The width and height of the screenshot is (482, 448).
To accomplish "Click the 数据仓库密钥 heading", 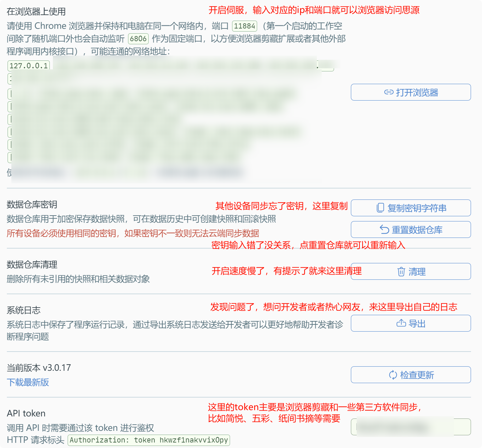I will pyautogui.click(x=32, y=205).
